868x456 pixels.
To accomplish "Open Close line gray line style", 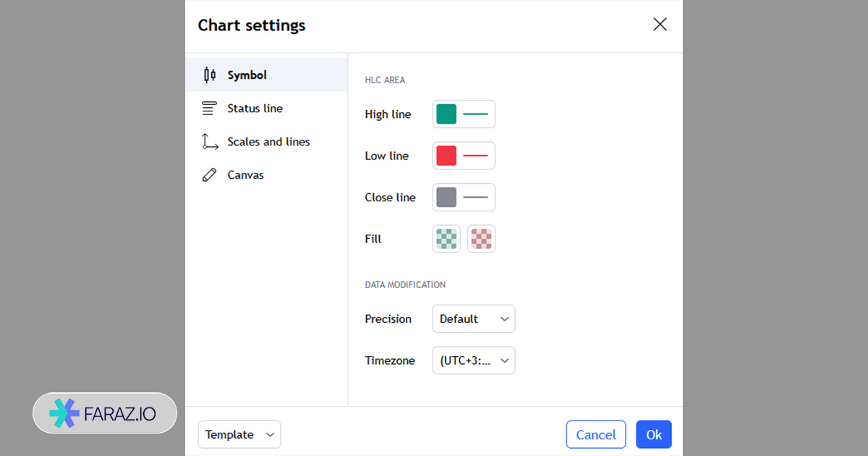I will [x=475, y=197].
